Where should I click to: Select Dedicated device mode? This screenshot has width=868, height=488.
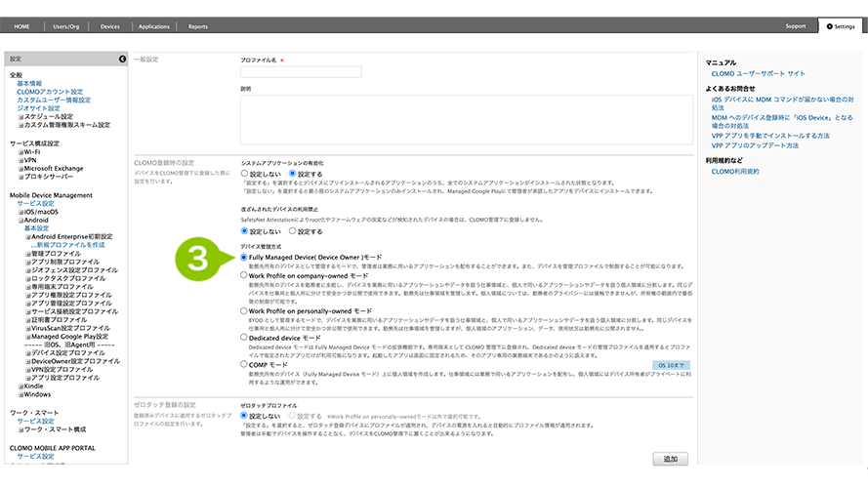243,337
